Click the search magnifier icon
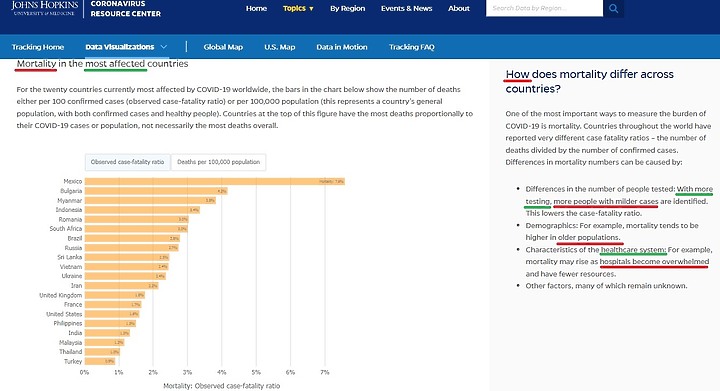This screenshot has width=720, height=391. pyautogui.click(x=613, y=8)
